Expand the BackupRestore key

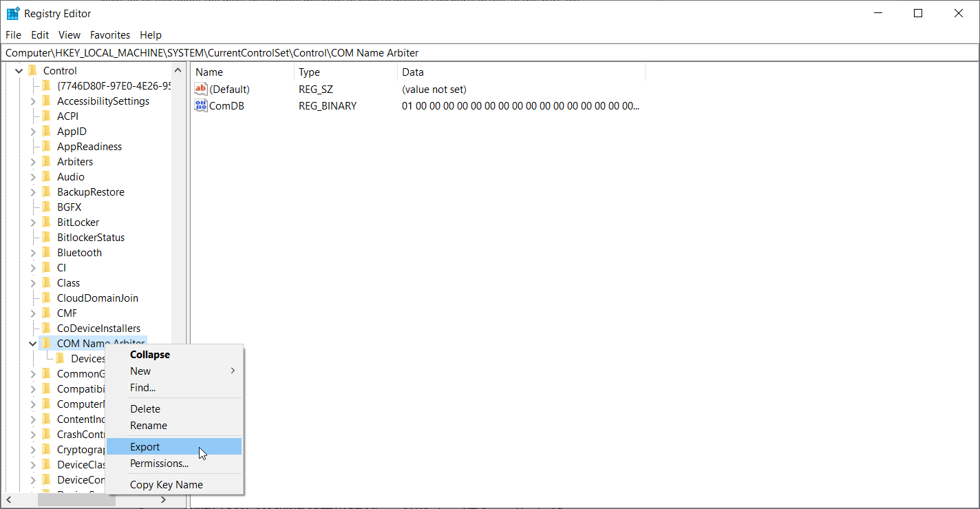pyautogui.click(x=33, y=191)
